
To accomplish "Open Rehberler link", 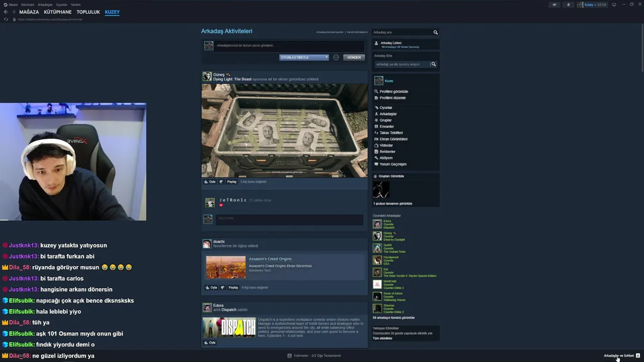I will click(387, 152).
